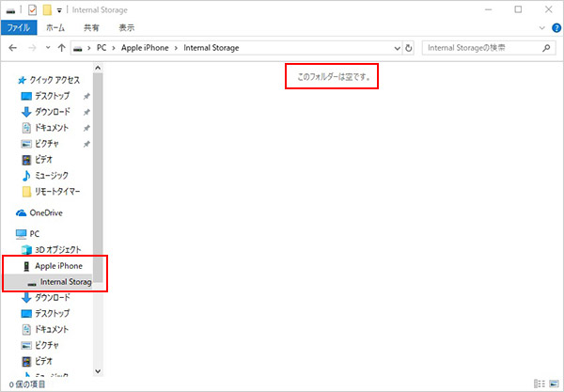Go up one folder level arrow
The width and height of the screenshot is (564, 392).
pos(62,47)
